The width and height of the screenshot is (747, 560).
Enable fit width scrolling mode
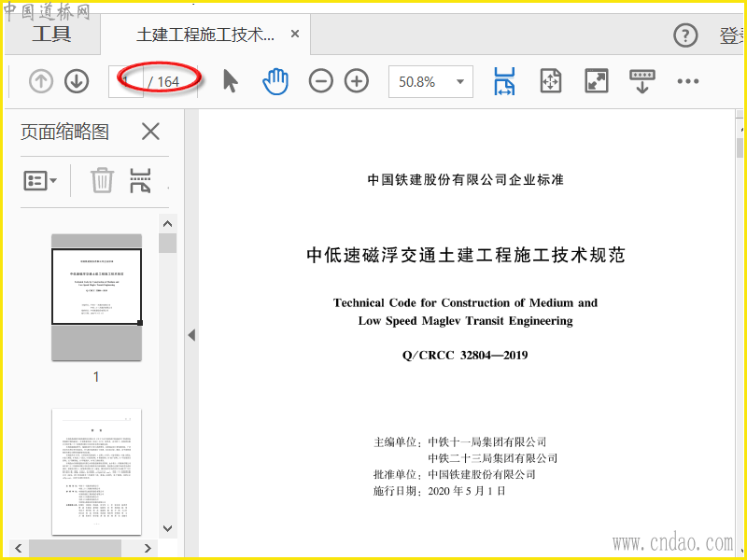click(x=504, y=81)
